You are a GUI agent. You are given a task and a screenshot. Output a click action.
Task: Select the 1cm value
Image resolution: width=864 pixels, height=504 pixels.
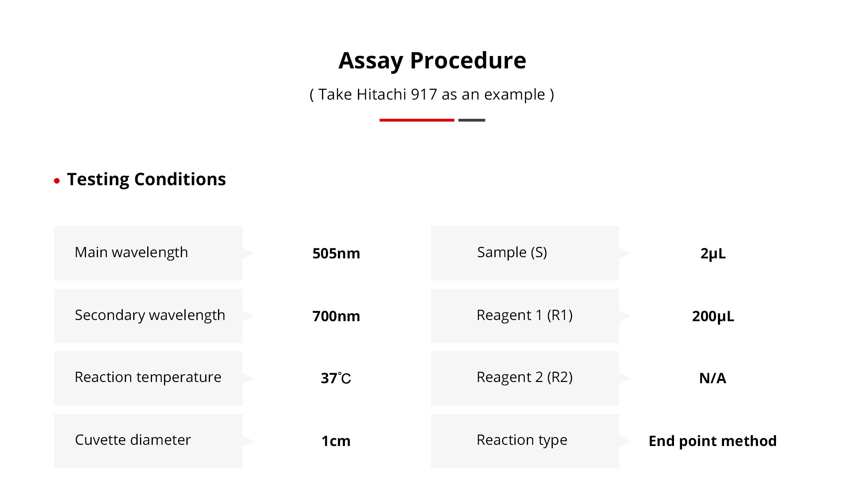click(336, 441)
